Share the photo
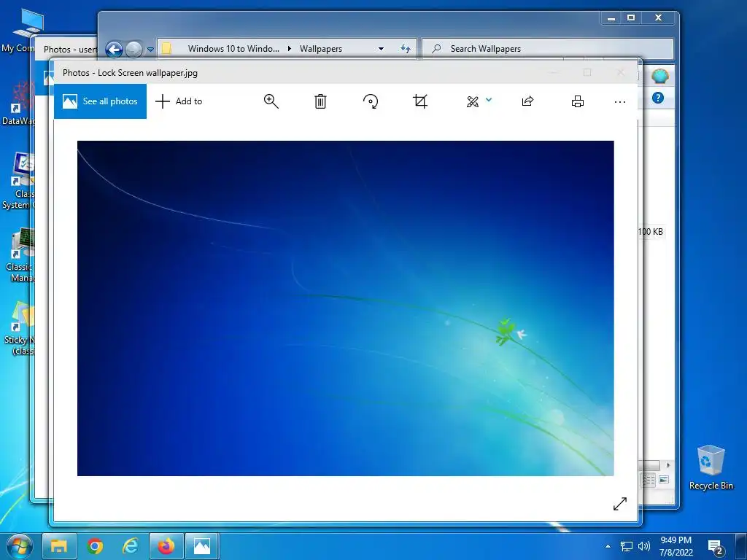This screenshot has width=747, height=560. click(527, 101)
